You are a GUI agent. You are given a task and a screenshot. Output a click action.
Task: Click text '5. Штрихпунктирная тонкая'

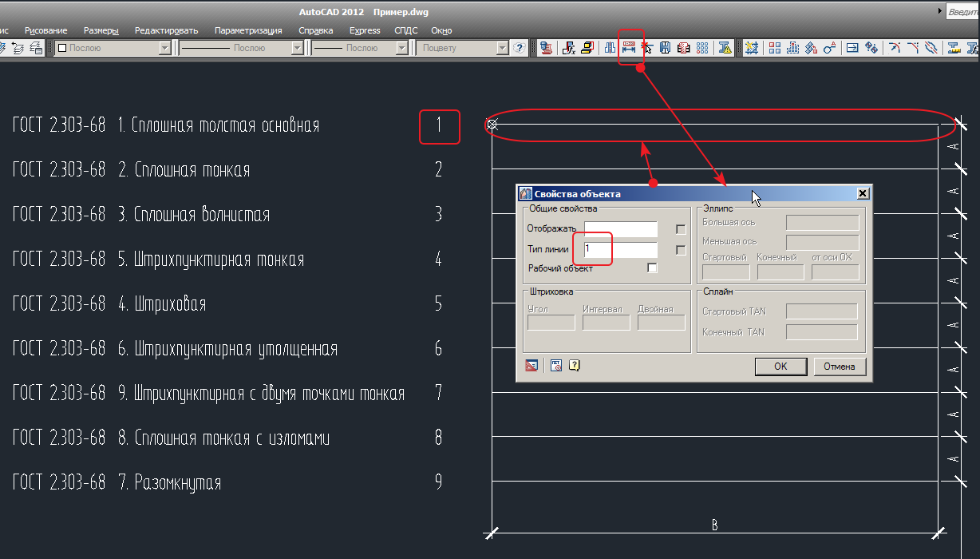click(x=211, y=260)
